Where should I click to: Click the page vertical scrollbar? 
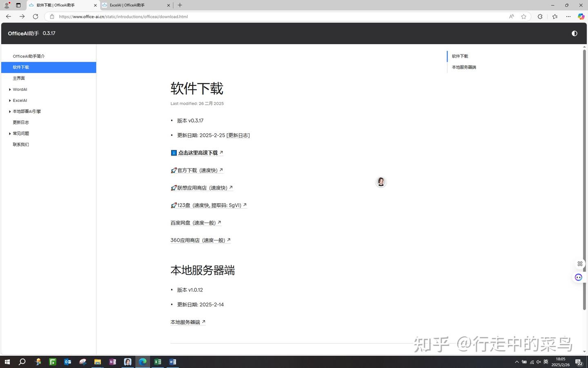coord(584,180)
